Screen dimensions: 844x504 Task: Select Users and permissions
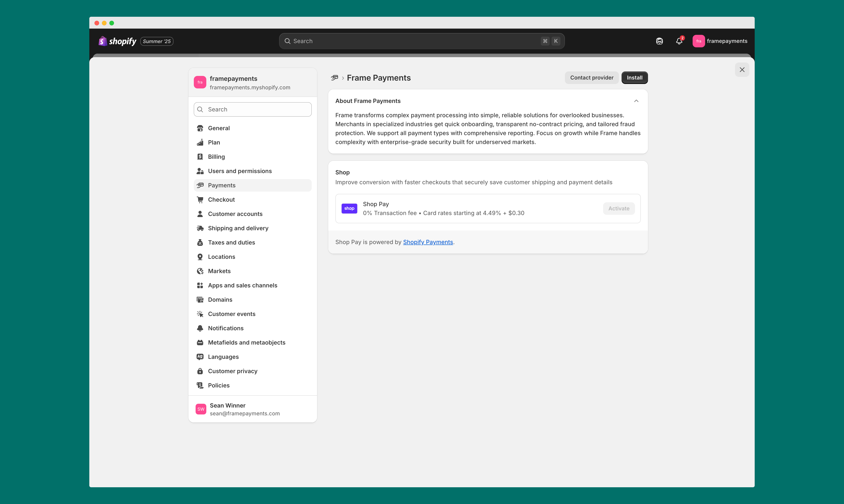(253, 171)
